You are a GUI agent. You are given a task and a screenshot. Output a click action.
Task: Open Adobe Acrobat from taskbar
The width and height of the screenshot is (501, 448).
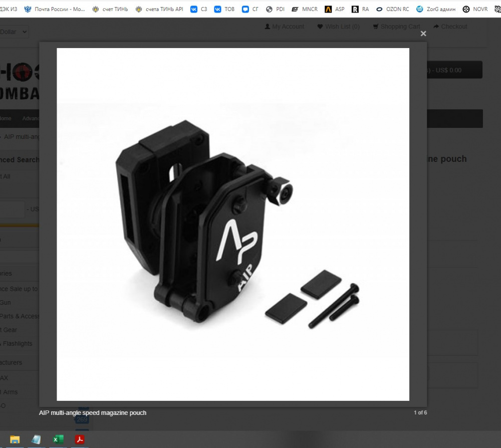click(80, 439)
